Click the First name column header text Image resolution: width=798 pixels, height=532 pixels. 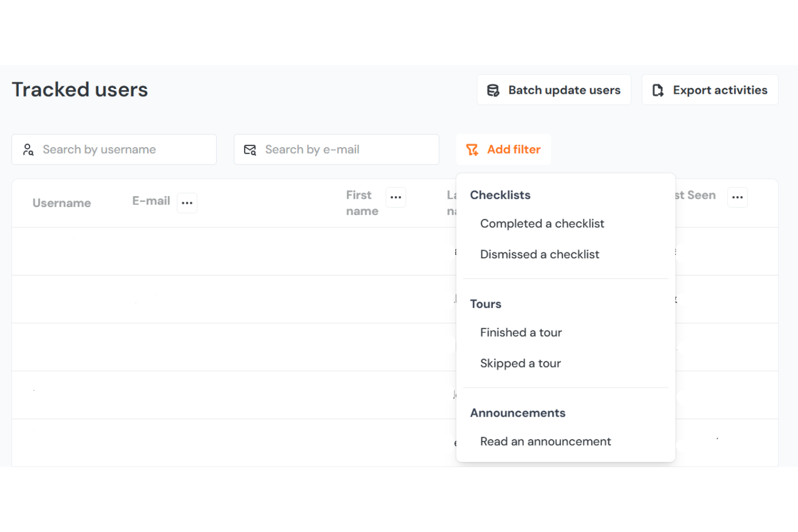point(362,203)
